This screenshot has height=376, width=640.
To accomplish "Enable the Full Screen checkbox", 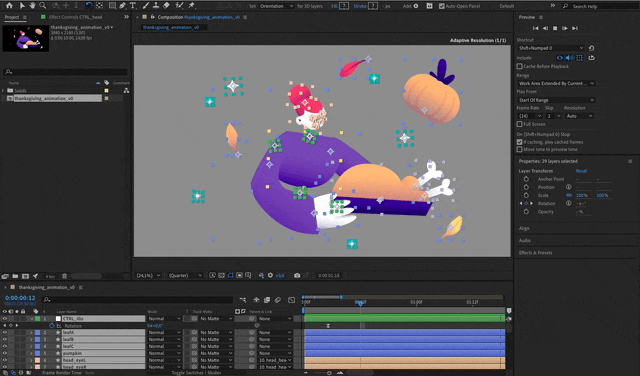I will (520, 124).
